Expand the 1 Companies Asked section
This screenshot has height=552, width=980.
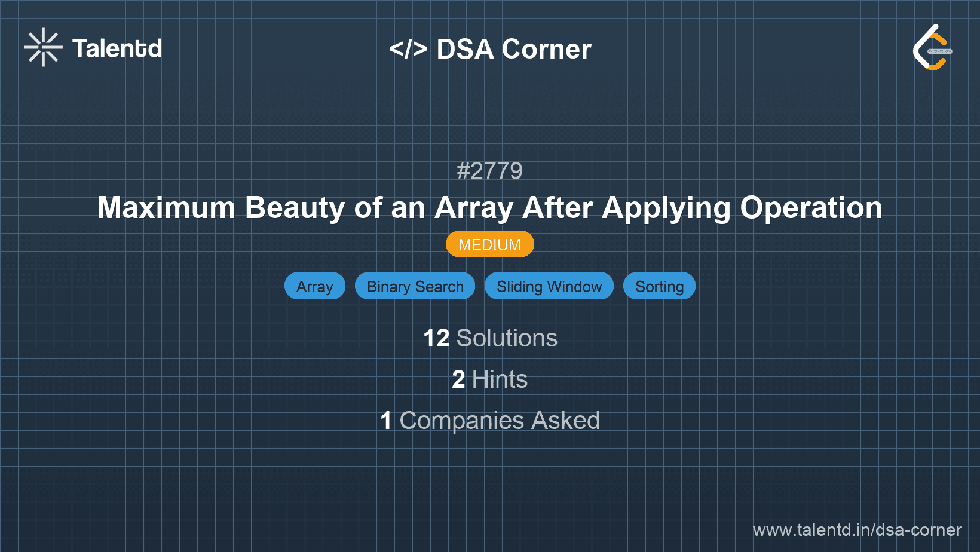point(491,420)
